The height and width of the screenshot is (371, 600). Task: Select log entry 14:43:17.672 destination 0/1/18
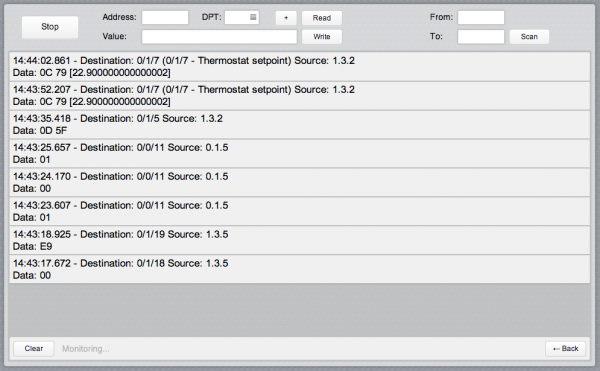coord(300,269)
